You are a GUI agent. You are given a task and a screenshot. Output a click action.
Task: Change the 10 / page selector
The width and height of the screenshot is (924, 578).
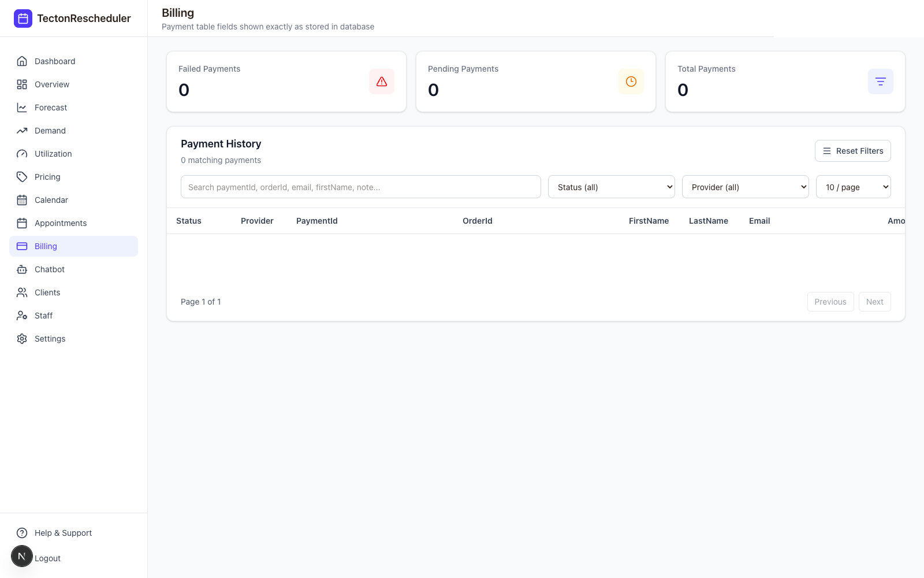coord(854,187)
